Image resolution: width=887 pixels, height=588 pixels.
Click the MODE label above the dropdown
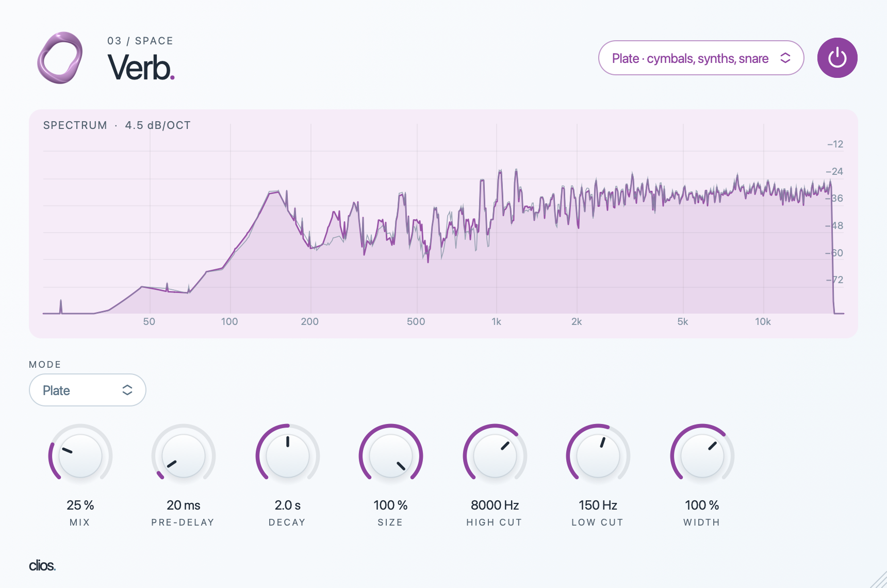45,364
